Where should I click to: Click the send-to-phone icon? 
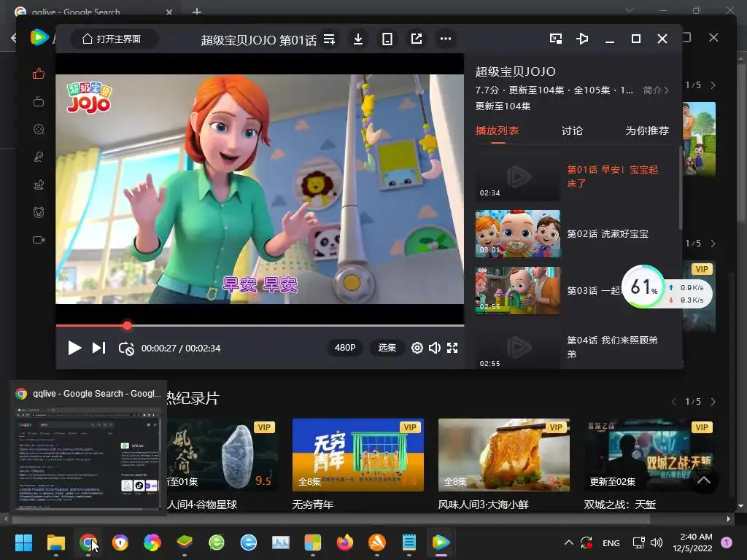click(387, 39)
